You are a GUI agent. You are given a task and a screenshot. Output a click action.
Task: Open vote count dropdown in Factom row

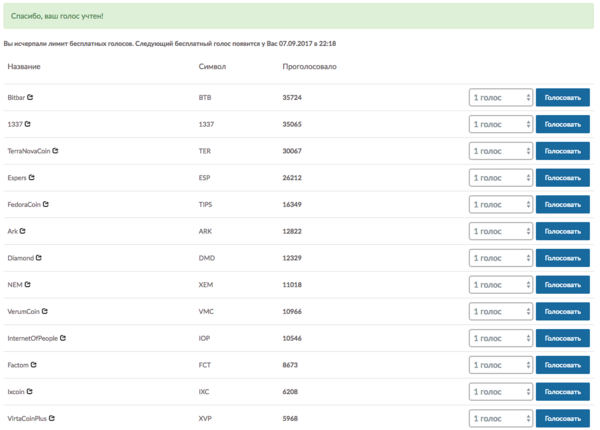[x=501, y=365]
